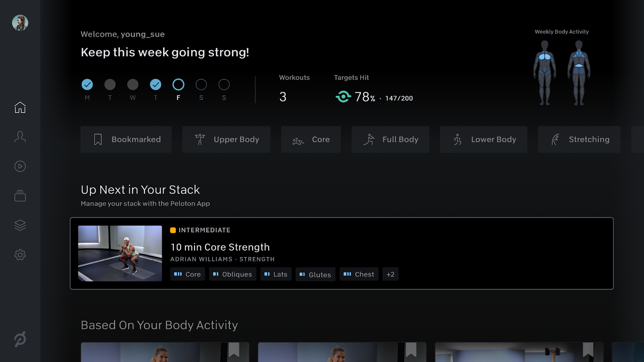Open the settings gear icon
This screenshot has width=644, height=362.
coord(20,255)
